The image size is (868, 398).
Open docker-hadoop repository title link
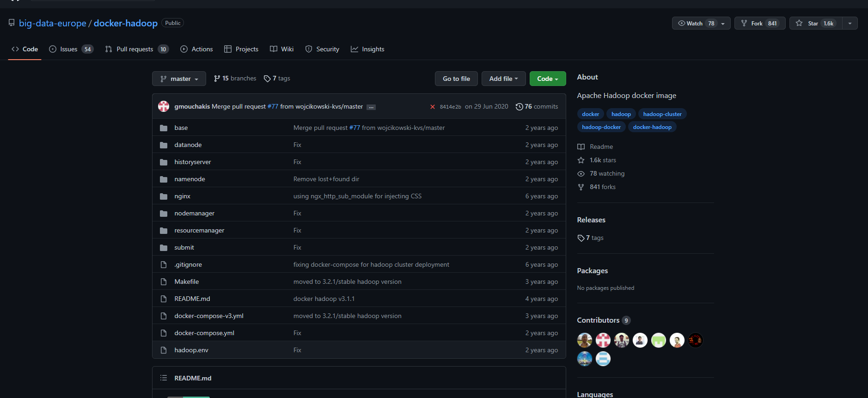[126, 23]
